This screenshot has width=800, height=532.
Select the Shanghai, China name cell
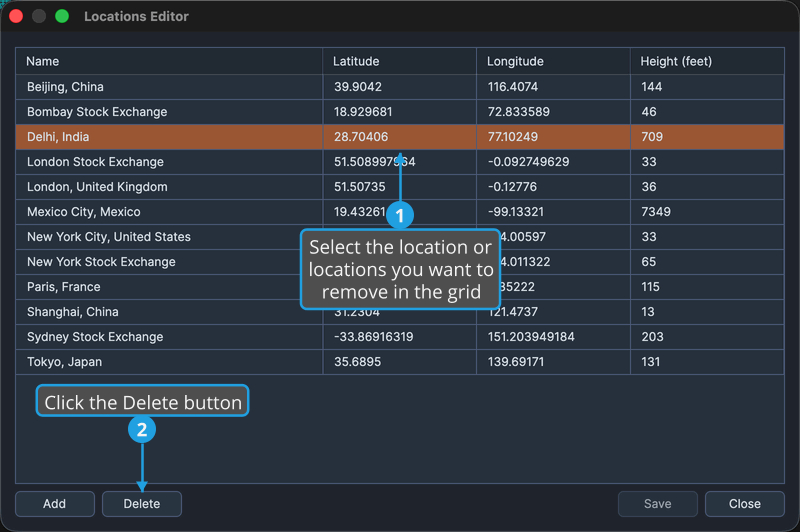[169, 312]
